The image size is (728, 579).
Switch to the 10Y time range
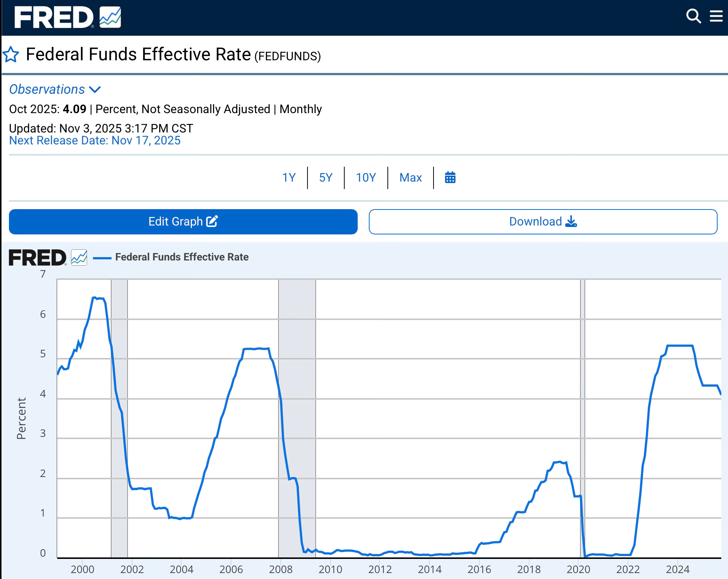click(366, 177)
